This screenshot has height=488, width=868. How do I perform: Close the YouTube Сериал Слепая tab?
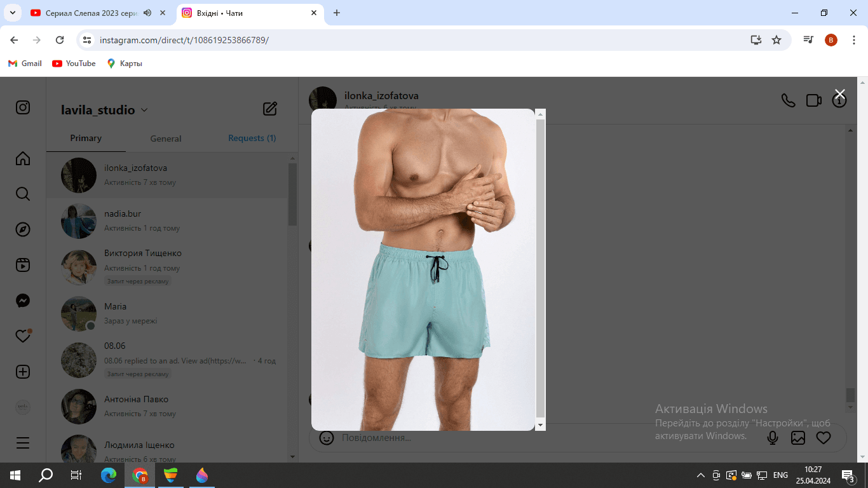[x=163, y=13]
